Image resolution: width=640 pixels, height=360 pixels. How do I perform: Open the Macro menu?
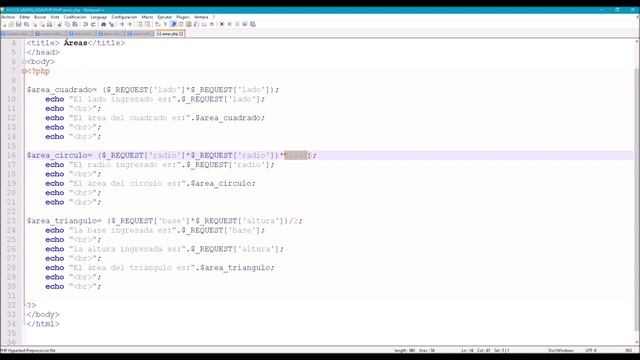pos(147,17)
